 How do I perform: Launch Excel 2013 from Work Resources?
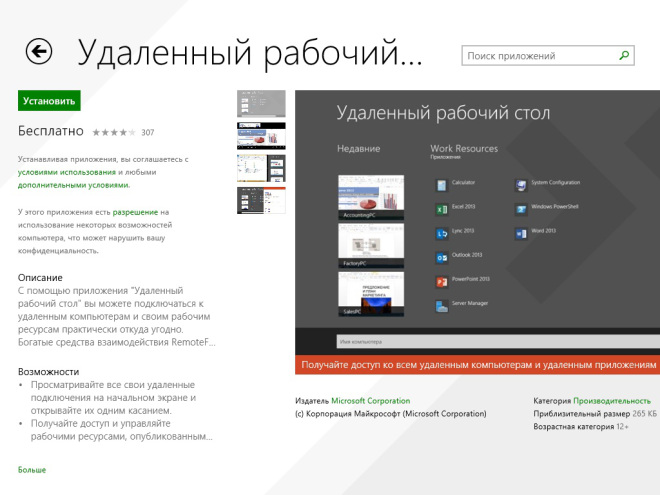[441, 209]
